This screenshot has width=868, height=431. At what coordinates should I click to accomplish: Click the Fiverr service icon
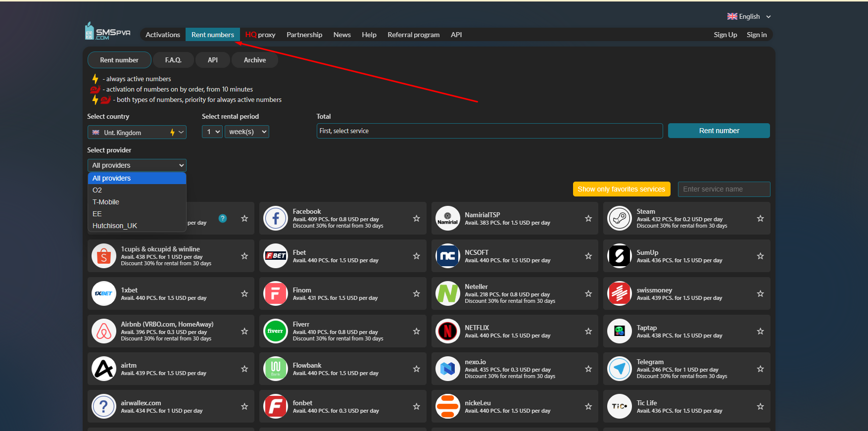coord(276,331)
